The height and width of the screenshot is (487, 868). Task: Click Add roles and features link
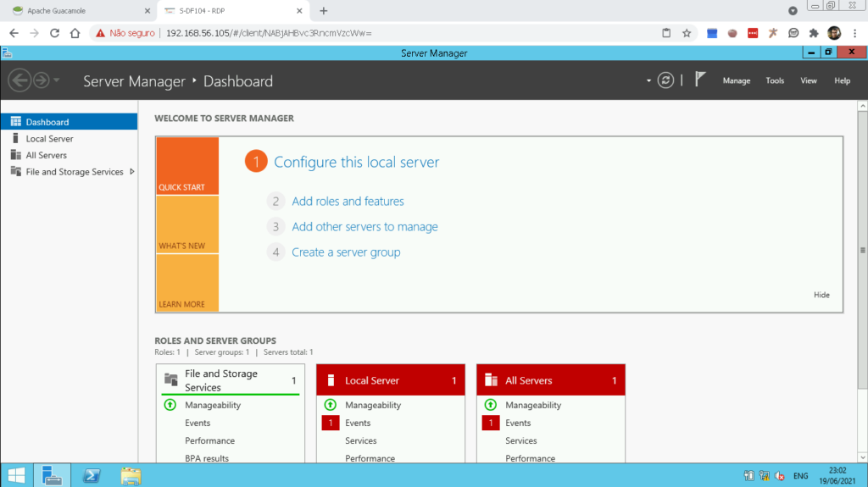348,201
